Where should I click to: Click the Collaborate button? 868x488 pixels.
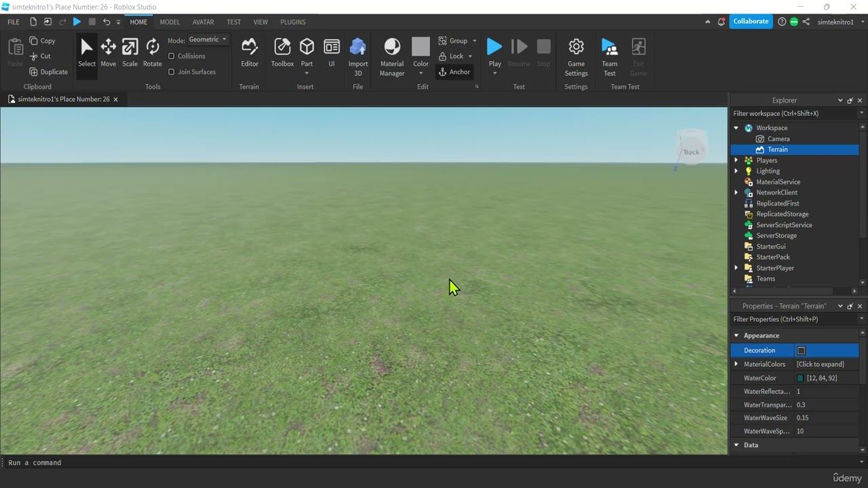point(751,22)
